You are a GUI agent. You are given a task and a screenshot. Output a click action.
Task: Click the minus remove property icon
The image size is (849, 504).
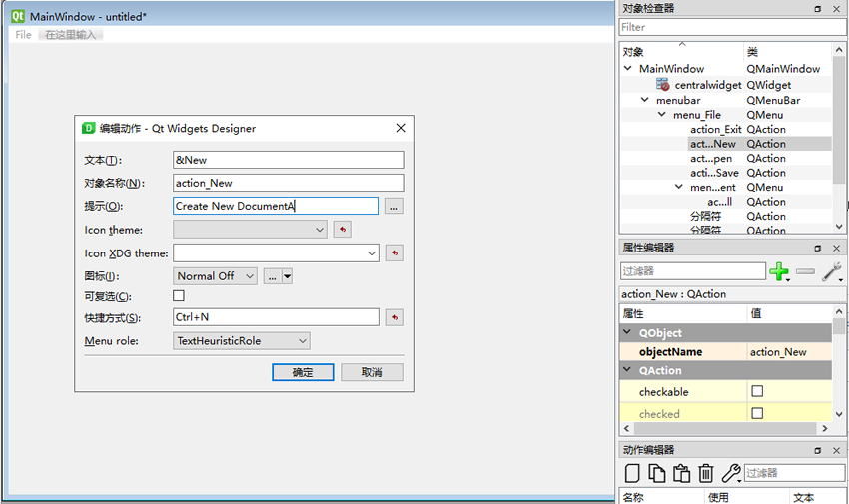[x=805, y=271]
